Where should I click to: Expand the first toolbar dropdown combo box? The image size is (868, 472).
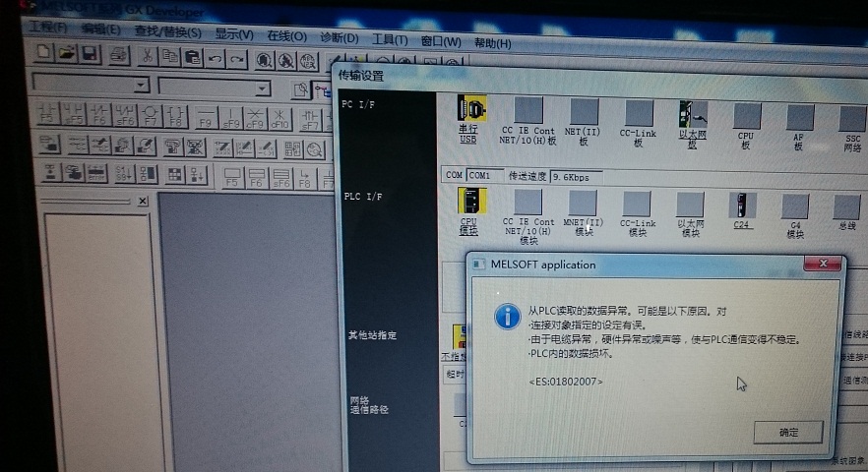(x=141, y=86)
